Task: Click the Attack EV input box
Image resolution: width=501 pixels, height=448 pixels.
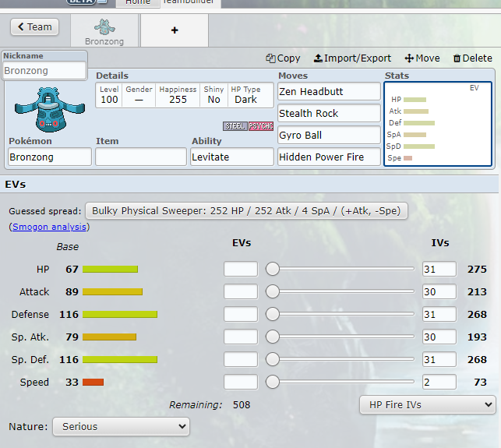Action: (x=241, y=291)
